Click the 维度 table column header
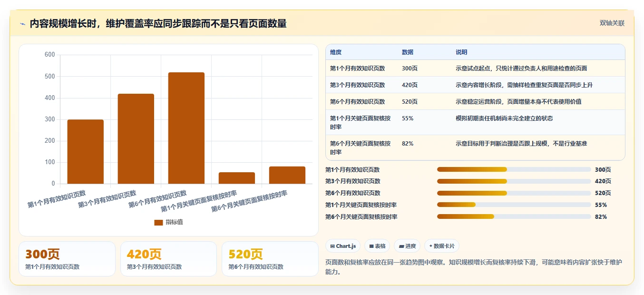The image size is (644, 295). point(336,52)
